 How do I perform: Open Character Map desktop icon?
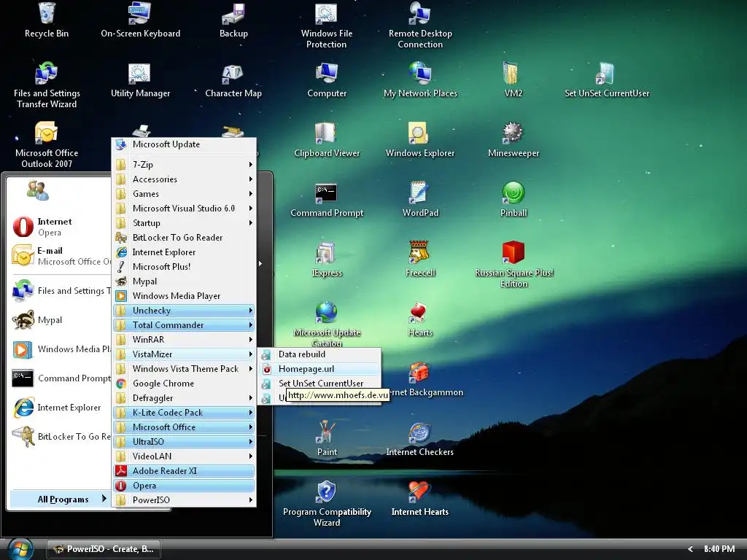[233, 80]
